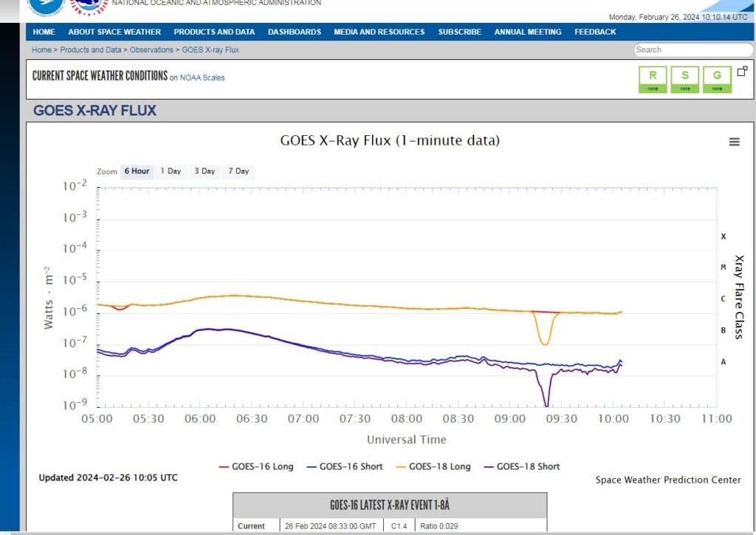
Task: Click the chart title 'GOES X-Ray Flux (1-minute data)'
Action: [x=390, y=140]
